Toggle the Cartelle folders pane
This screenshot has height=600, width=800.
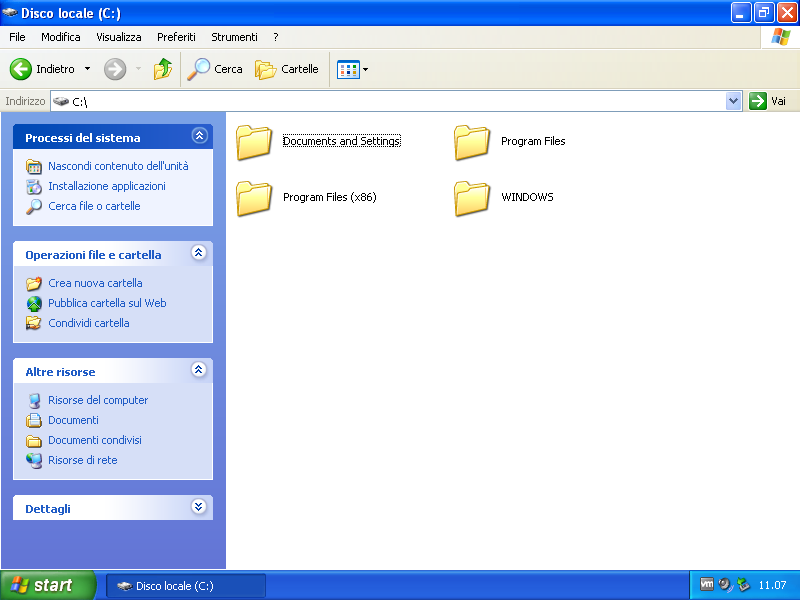pyautogui.click(x=287, y=69)
